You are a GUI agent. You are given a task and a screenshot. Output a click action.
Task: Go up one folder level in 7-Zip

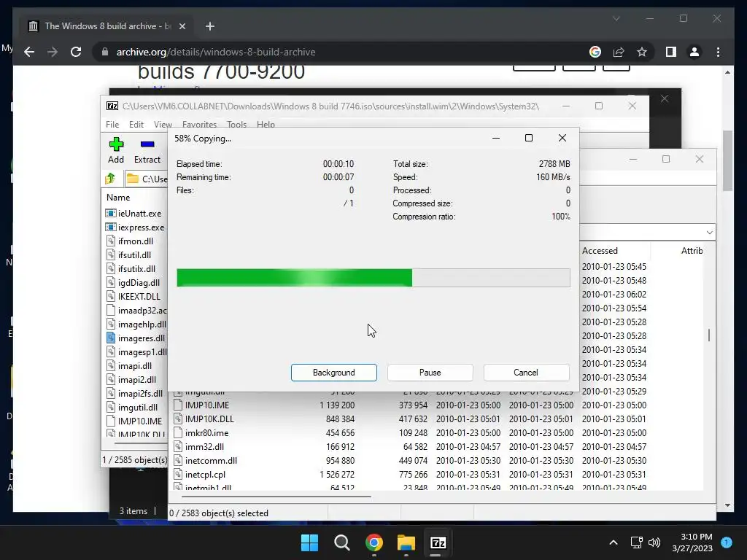click(x=111, y=179)
